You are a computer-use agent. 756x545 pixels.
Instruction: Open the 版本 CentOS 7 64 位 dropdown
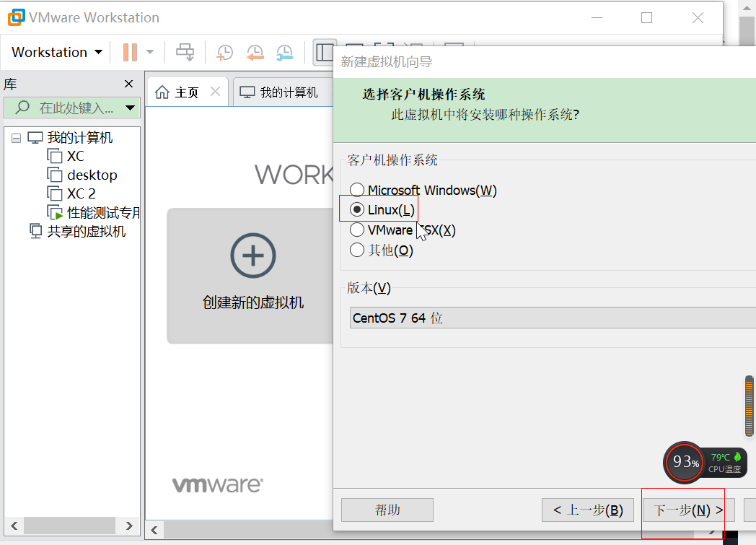coord(553,318)
